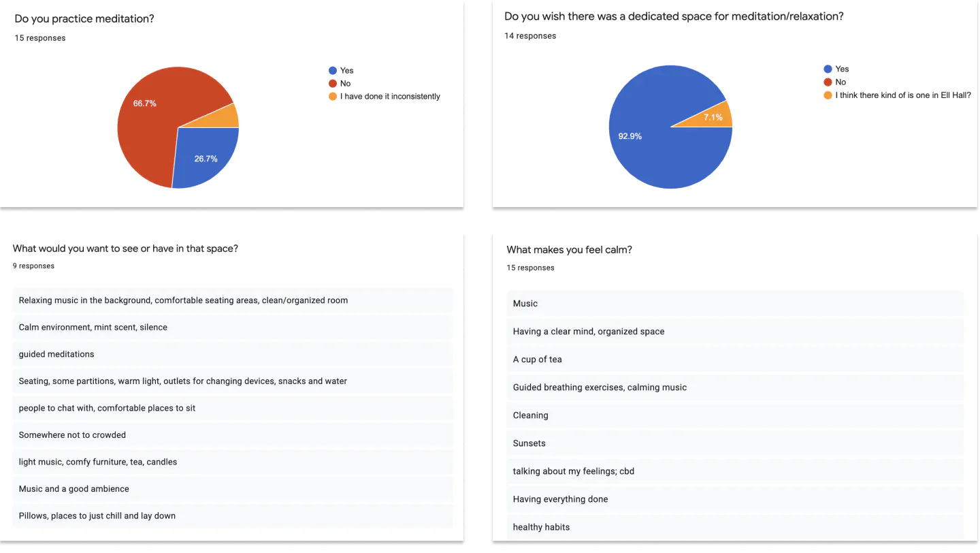
Task: Click the orange 'I have done it inconsistently' legend dot
Action: point(333,96)
